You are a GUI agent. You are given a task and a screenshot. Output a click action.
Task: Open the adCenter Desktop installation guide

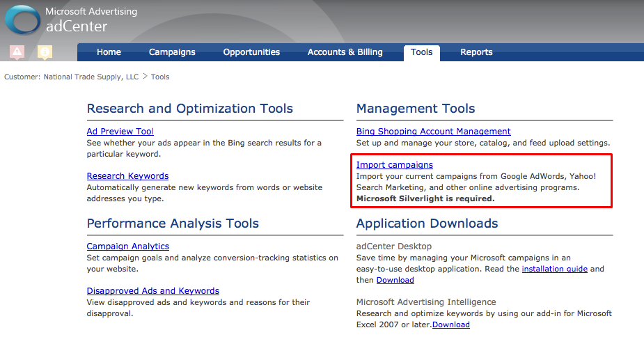click(554, 269)
